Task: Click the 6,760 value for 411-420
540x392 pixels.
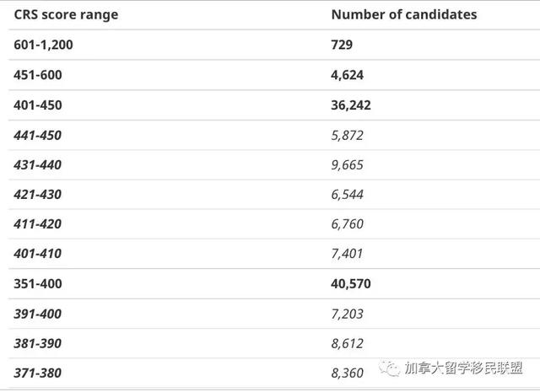Action: 347,224
